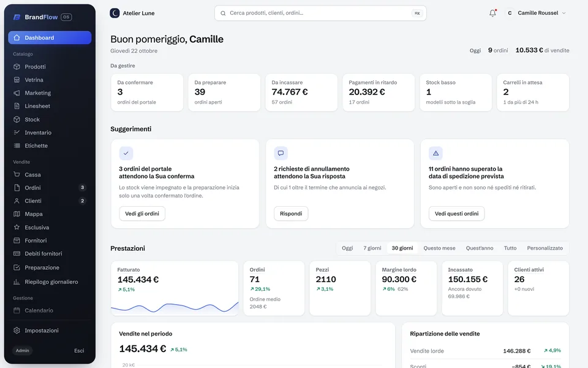Click the search magnifier icon
588x368 pixels.
tap(223, 13)
